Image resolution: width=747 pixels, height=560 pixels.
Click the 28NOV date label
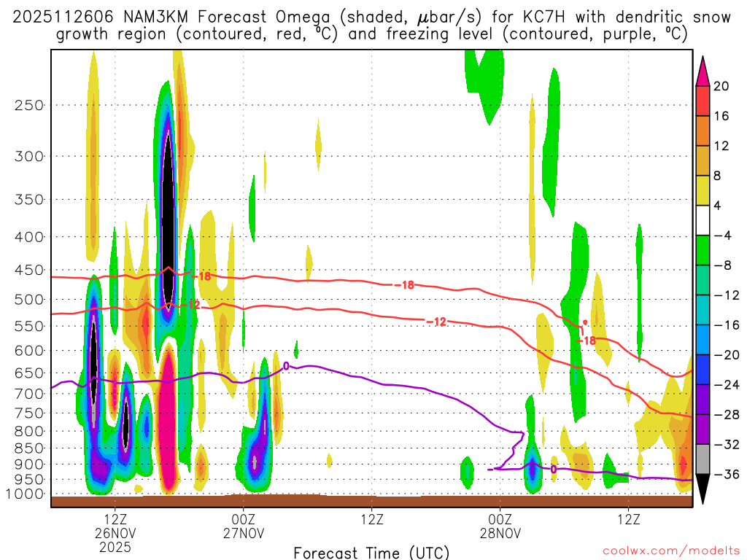pos(500,533)
